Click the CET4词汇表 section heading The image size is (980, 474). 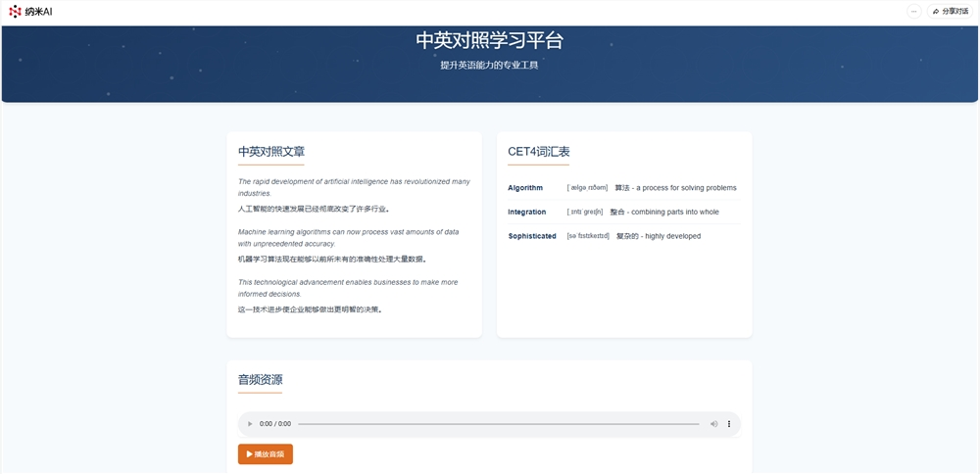(539, 152)
